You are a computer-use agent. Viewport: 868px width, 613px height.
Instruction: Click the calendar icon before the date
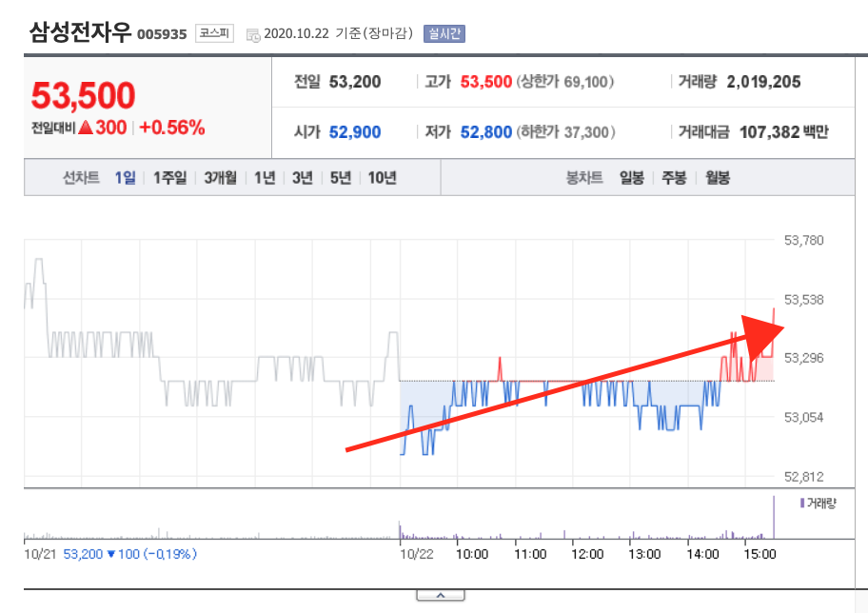point(253,35)
